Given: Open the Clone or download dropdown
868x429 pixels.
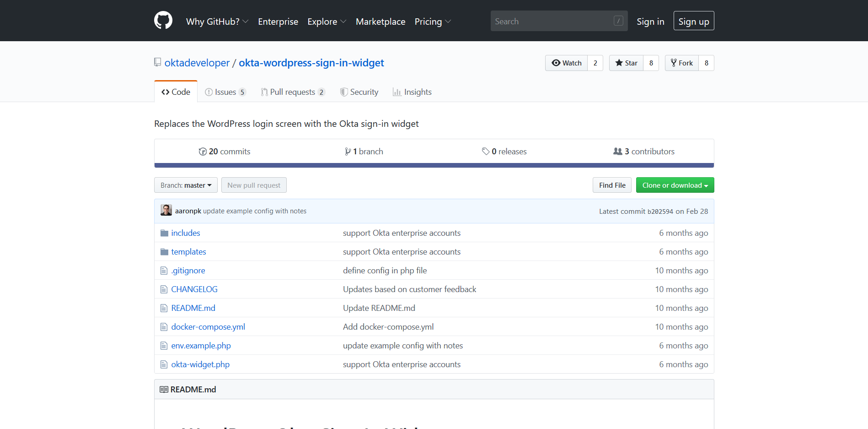Looking at the screenshot, I should (x=675, y=185).
